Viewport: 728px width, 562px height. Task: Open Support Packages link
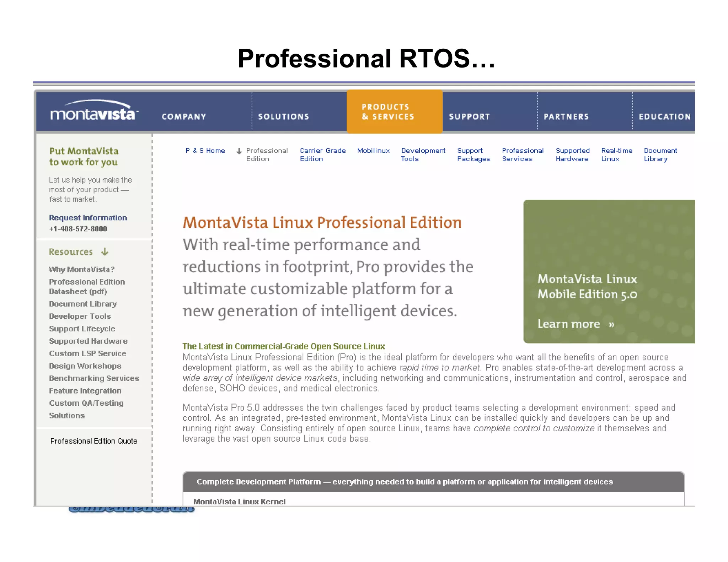pos(473,155)
